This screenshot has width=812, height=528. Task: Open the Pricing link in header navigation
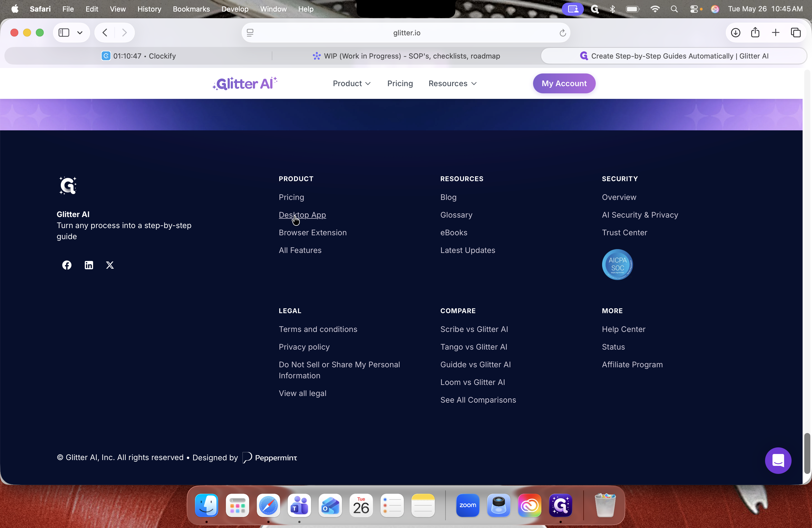tap(400, 84)
